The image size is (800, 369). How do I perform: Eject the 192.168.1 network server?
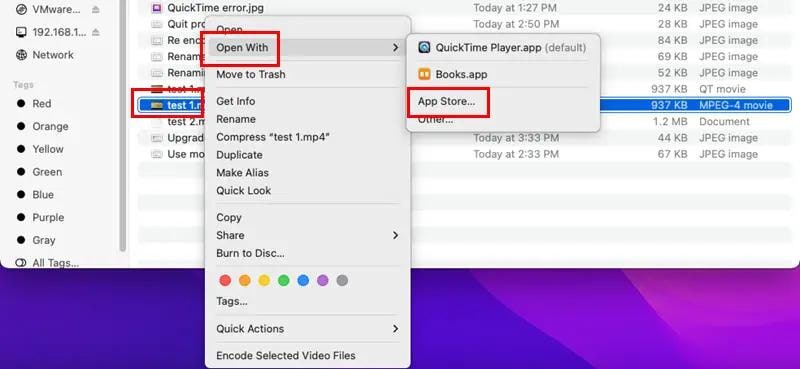pos(96,32)
